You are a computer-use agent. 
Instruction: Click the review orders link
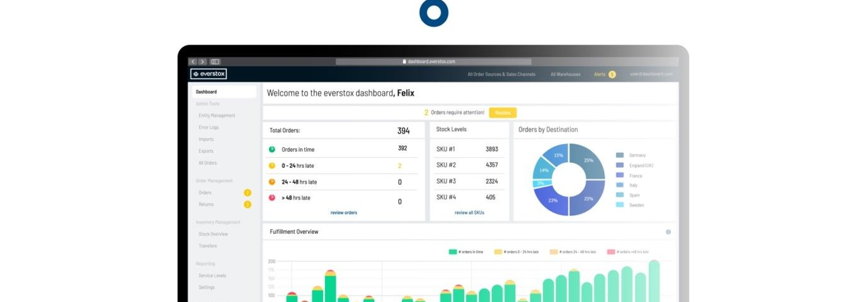(x=344, y=213)
